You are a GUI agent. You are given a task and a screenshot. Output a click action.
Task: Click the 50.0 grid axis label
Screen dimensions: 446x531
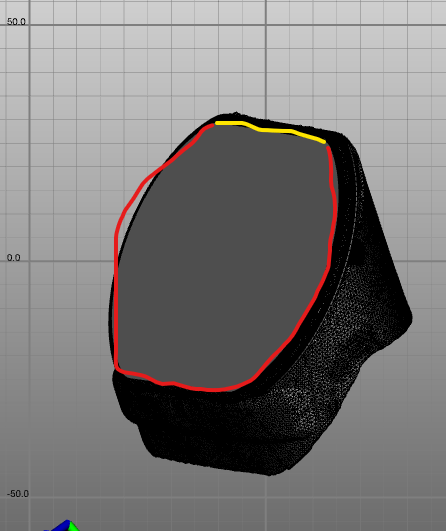click(16, 22)
